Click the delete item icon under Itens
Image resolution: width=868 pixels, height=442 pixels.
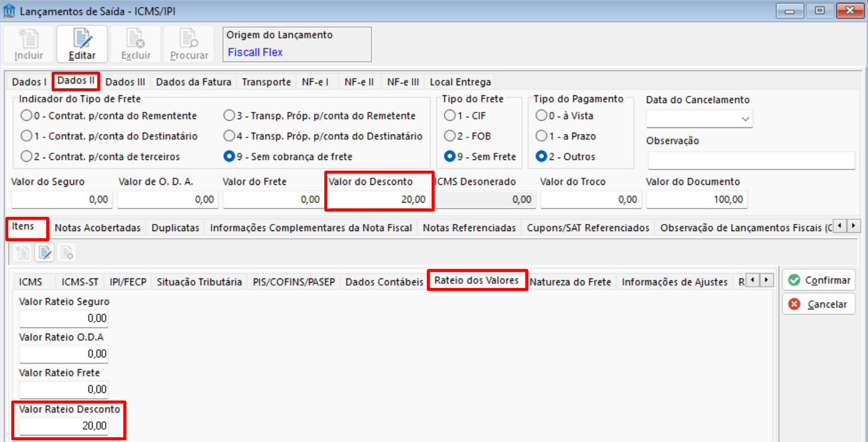[x=67, y=253]
